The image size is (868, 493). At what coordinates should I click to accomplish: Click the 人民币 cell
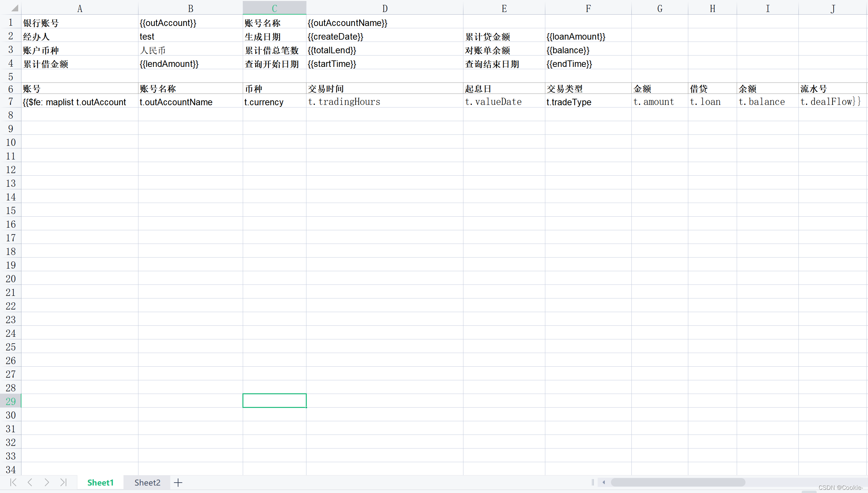coord(190,50)
